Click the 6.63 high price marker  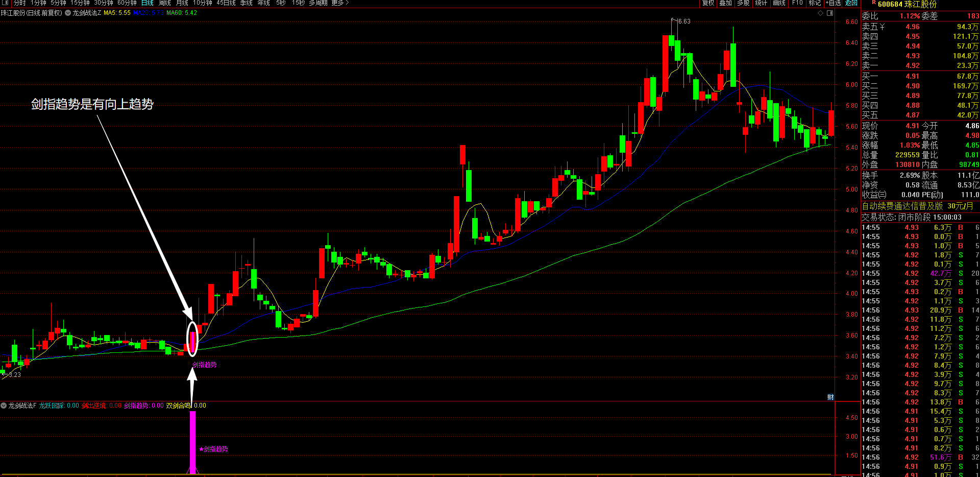[x=684, y=21]
